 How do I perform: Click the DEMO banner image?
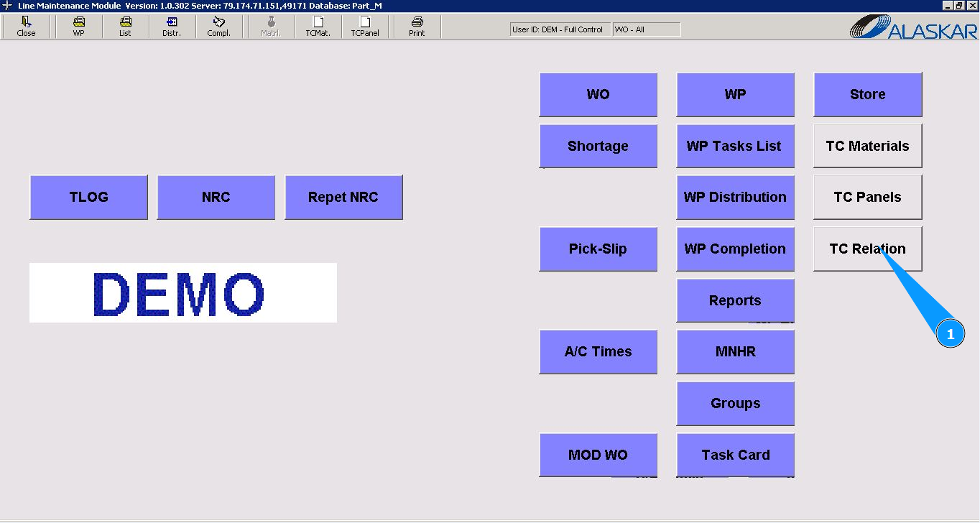182,292
